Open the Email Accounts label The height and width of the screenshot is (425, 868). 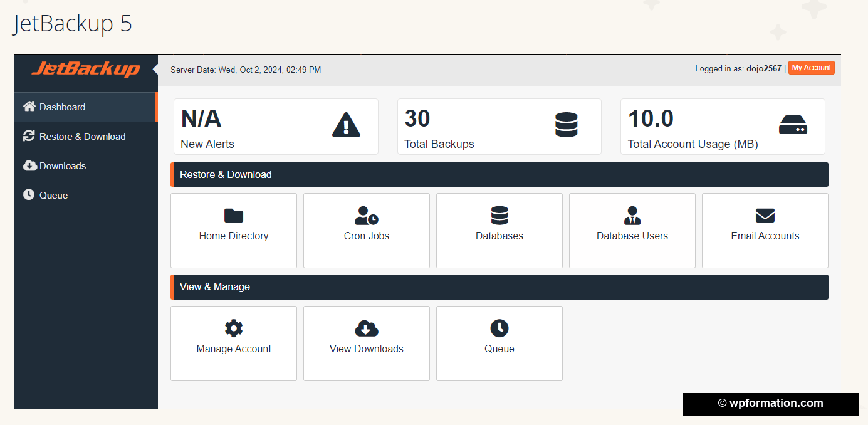[x=765, y=236]
